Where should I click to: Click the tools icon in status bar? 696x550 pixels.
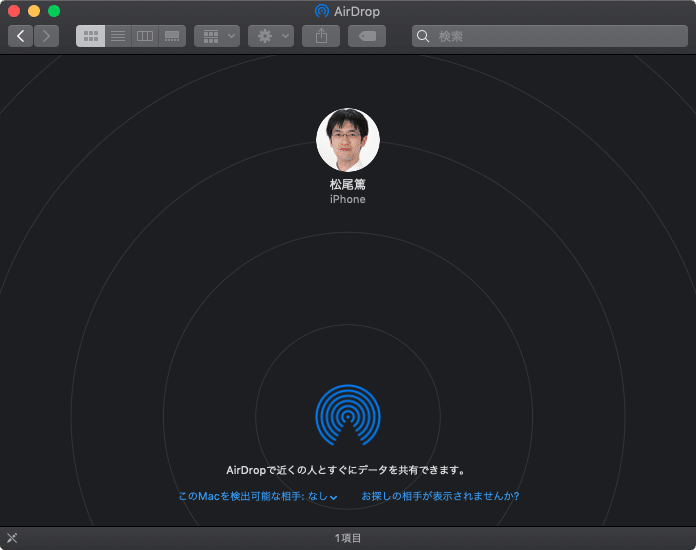(12, 538)
